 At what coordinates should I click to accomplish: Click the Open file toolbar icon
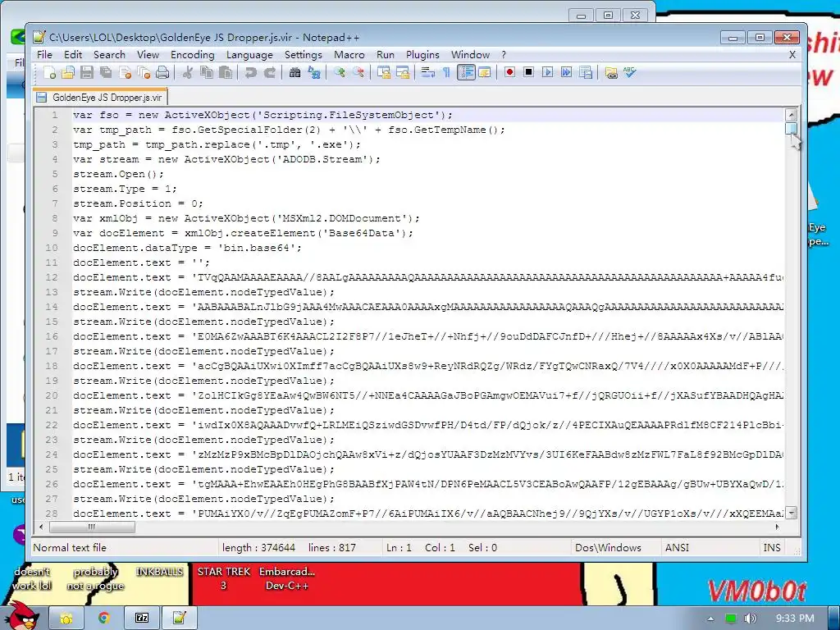(x=68, y=72)
